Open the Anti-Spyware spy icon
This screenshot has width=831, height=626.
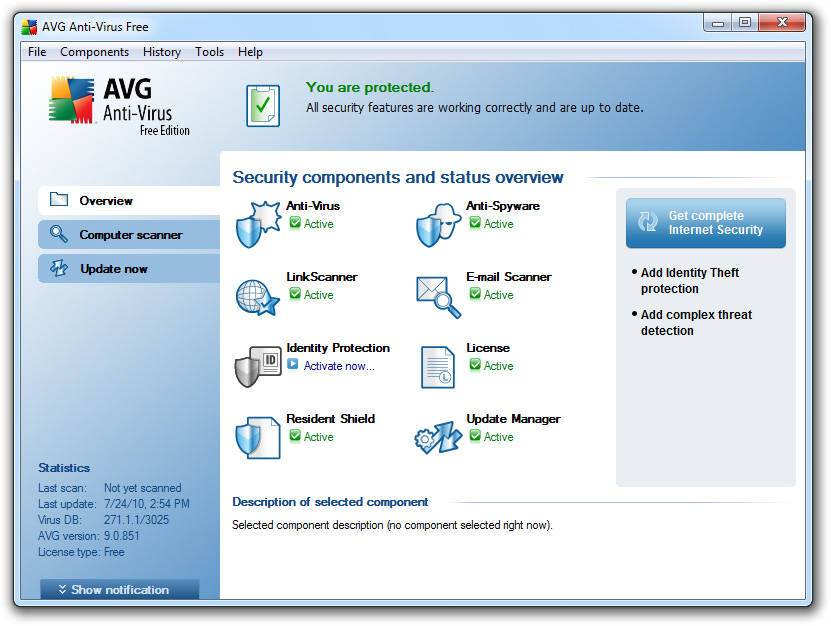point(438,225)
